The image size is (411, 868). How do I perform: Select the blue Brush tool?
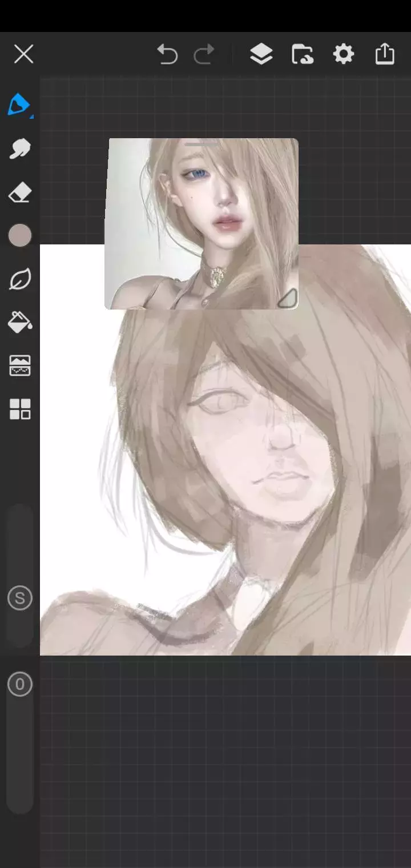click(x=19, y=105)
